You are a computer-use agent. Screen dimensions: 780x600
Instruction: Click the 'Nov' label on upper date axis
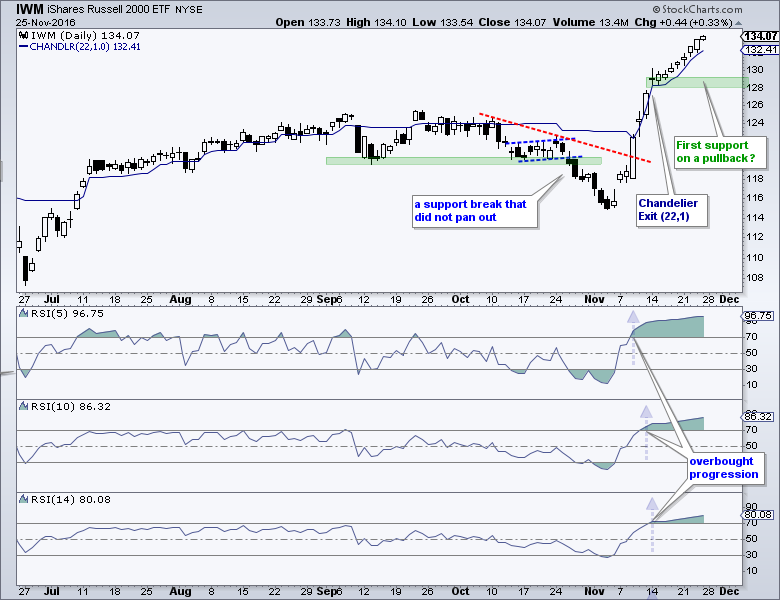tap(594, 300)
